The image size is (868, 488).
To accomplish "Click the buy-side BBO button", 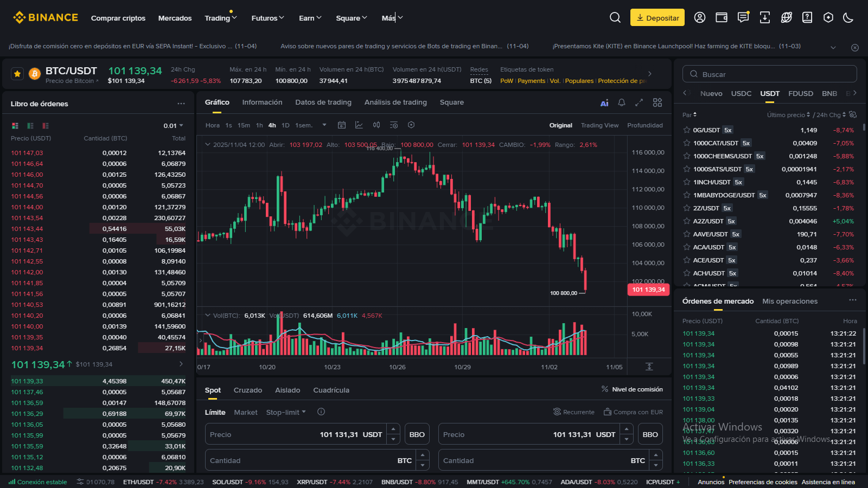I will pyautogui.click(x=417, y=434).
